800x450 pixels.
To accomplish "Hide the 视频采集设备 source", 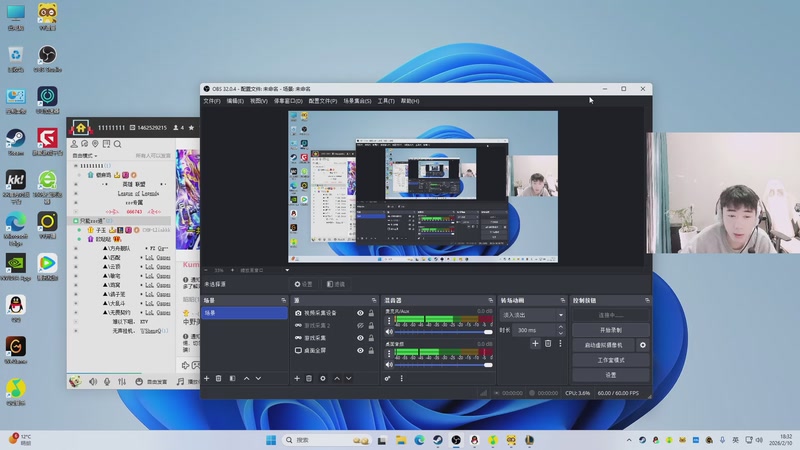I will 360,313.
